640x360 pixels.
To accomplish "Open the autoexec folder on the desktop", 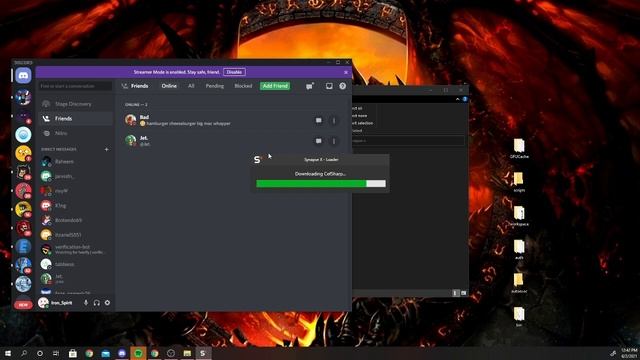I will pyautogui.click(x=519, y=283).
